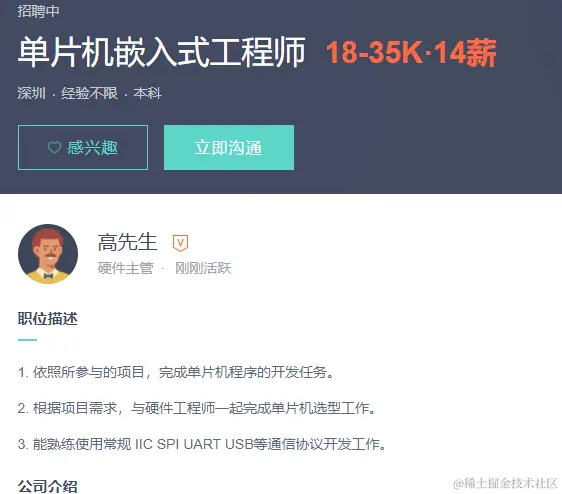The width and height of the screenshot is (562, 494).
Task: Click the 感兴趣 outlined button
Action: (x=83, y=147)
